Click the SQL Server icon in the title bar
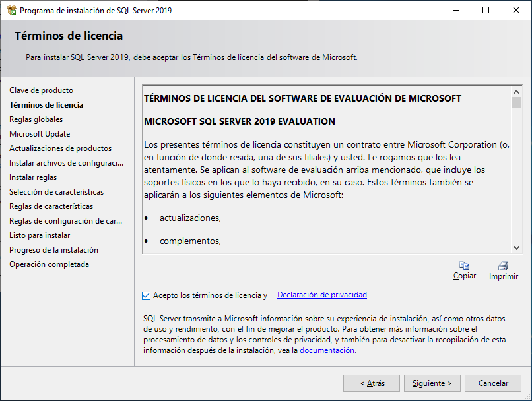Image resolution: width=532 pixels, height=401 pixels. [11, 10]
